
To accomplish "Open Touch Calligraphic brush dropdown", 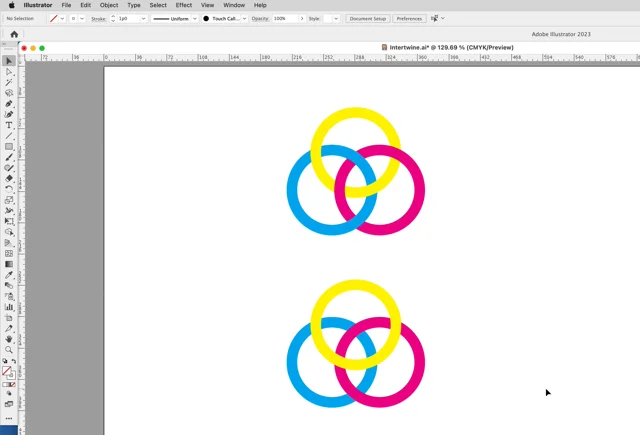I will pos(244,19).
